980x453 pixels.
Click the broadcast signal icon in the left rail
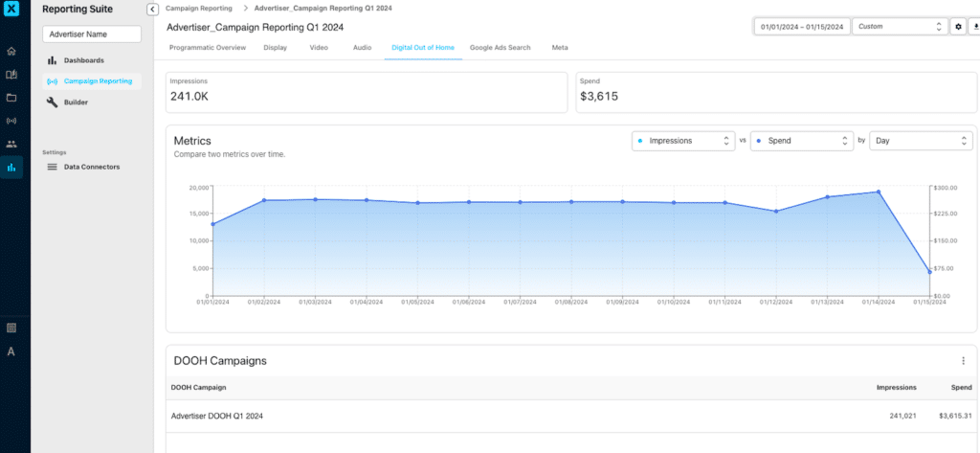point(11,121)
